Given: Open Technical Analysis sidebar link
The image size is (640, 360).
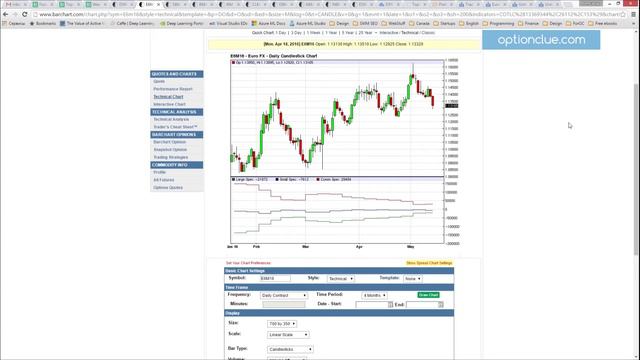Looking at the screenshot, I should tap(171, 120).
